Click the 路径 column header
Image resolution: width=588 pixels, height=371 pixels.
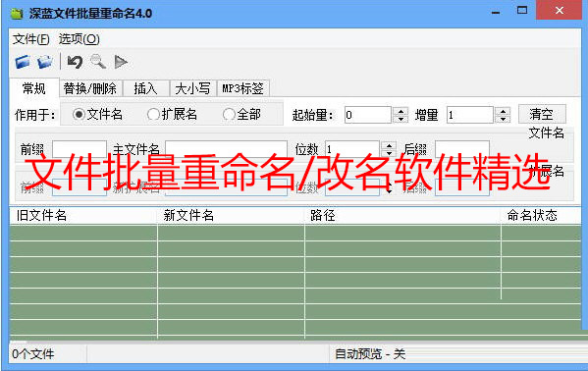(402, 216)
